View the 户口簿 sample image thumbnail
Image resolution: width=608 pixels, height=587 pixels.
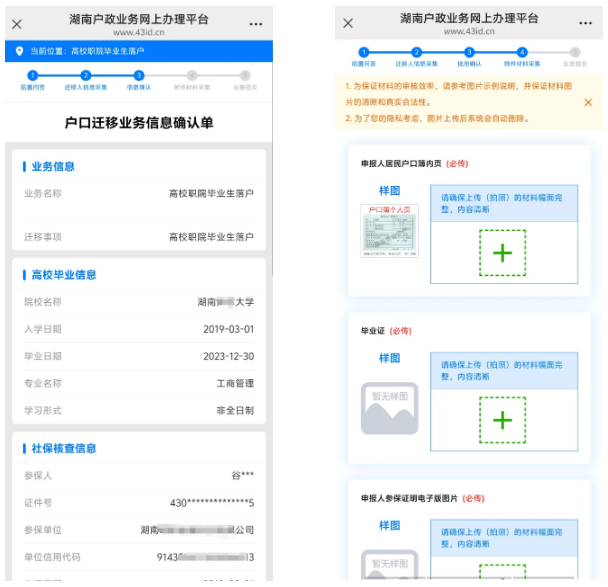coord(389,230)
